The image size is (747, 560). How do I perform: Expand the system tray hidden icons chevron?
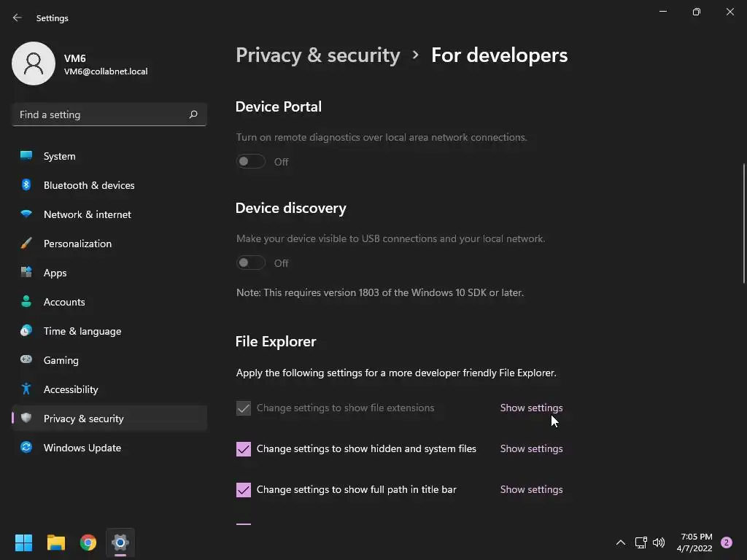coord(621,542)
